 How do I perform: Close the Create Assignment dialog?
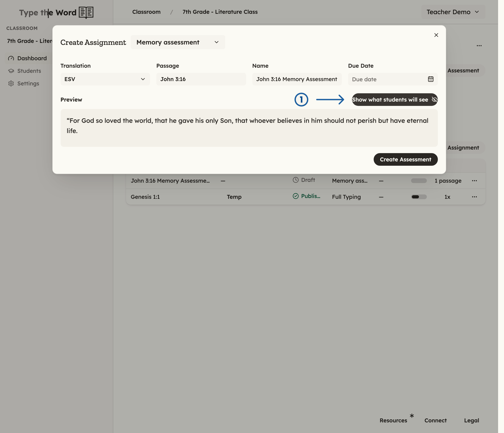point(436,35)
